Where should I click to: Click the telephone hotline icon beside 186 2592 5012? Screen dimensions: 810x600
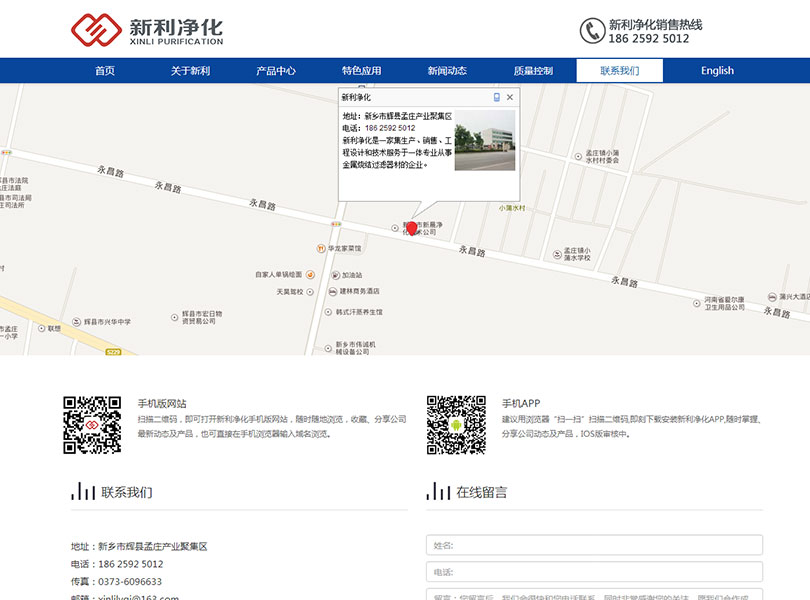(590, 31)
